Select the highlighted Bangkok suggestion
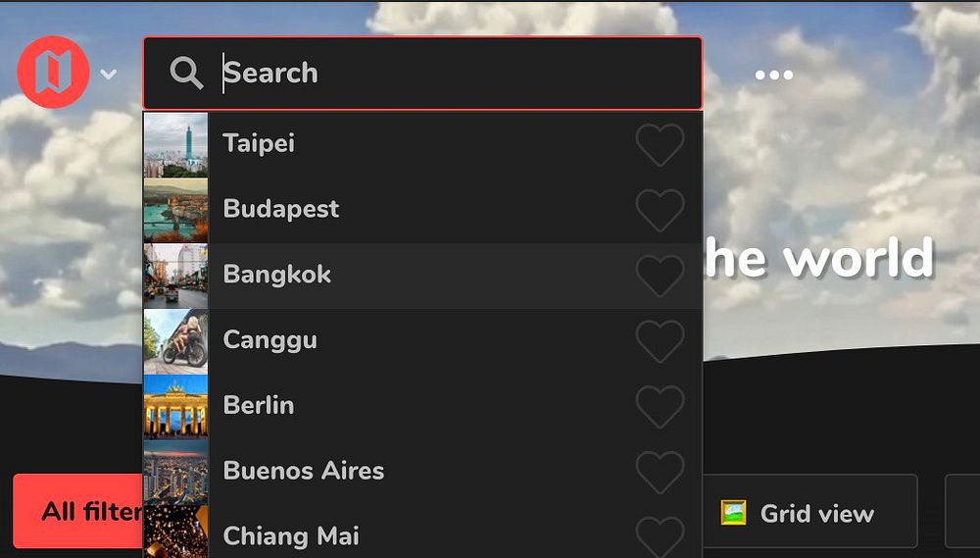Image resolution: width=980 pixels, height=558 pixels. pyautogui.click(x=422, y=276)
